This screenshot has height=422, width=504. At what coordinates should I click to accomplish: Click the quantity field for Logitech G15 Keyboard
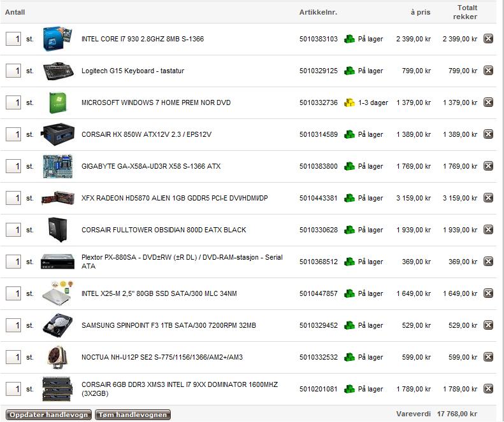coord(13,71)
